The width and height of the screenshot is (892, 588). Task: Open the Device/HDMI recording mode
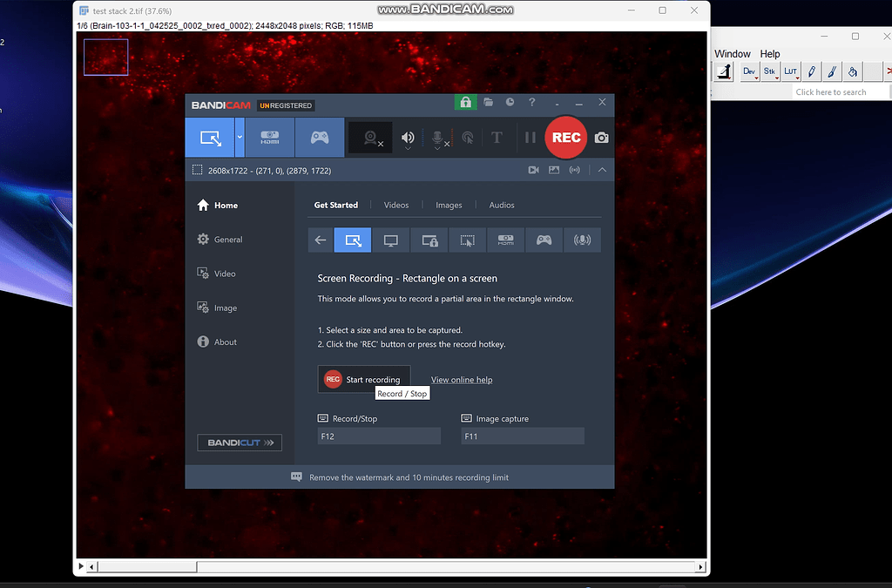pos(269,137)
